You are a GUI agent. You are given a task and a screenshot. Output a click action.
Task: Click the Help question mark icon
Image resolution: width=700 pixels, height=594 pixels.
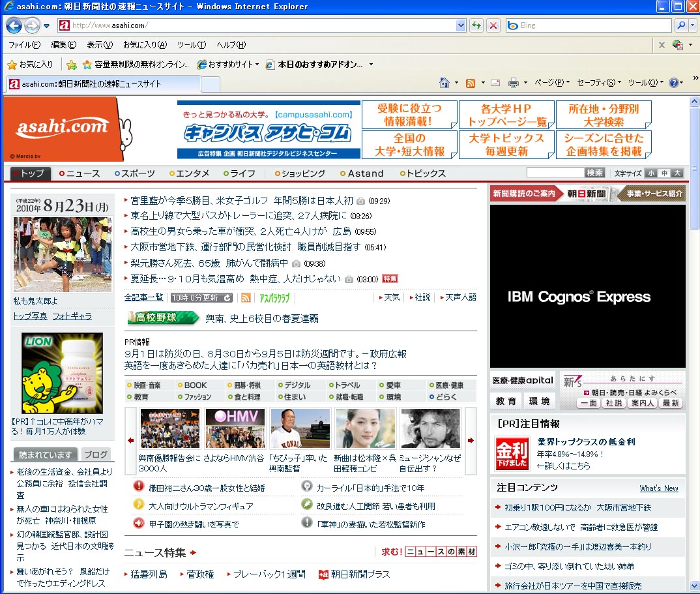674,83
